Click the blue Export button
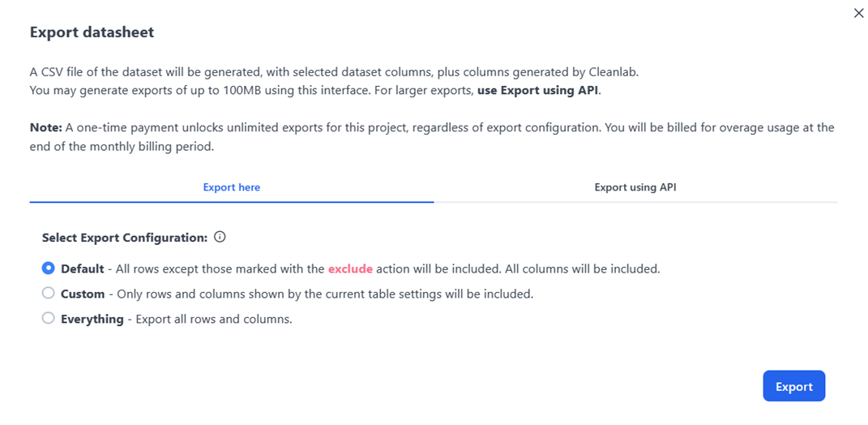The image size is (868, 425). pyautogui.click(x=793, y=386)
